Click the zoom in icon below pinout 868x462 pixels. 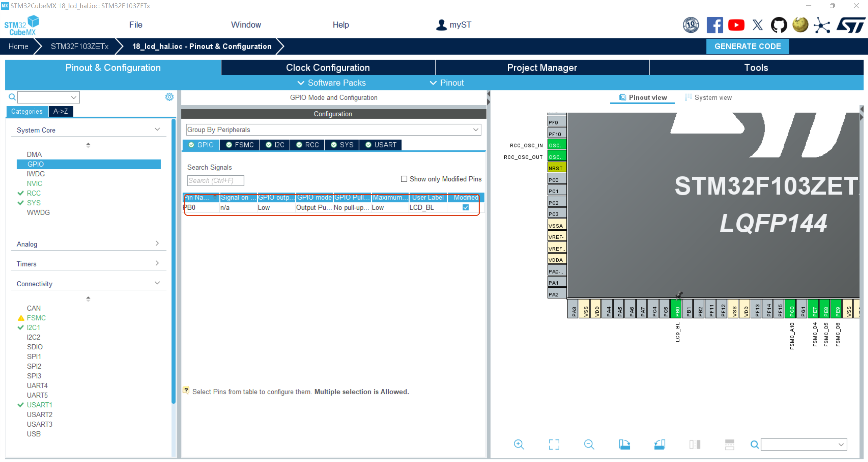(x=519, y=444)
